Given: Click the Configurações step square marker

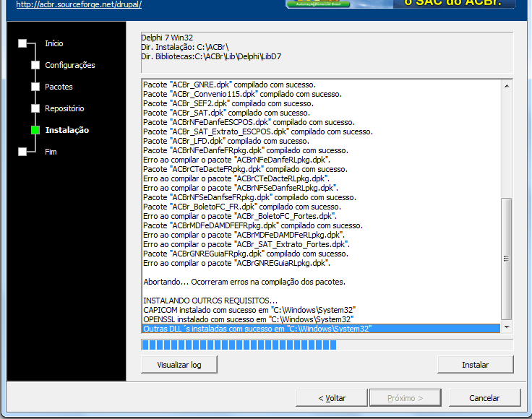Looking at the screenshot, I should pos(35,65).
